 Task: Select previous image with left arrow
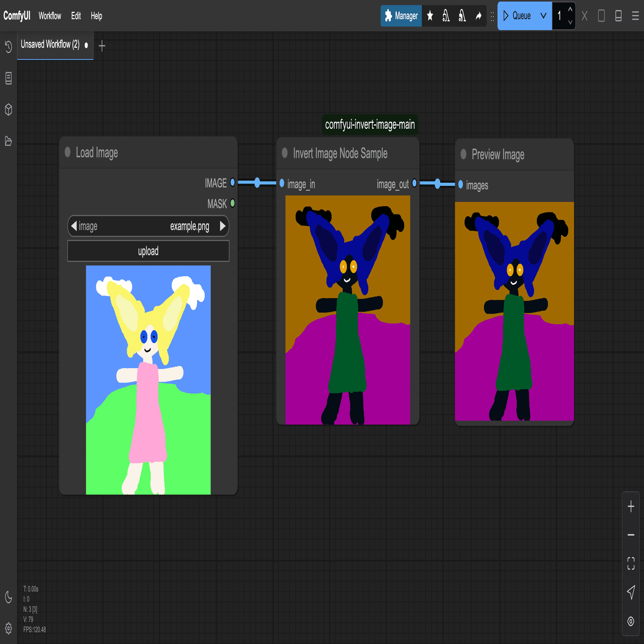(x=74, y=226)
